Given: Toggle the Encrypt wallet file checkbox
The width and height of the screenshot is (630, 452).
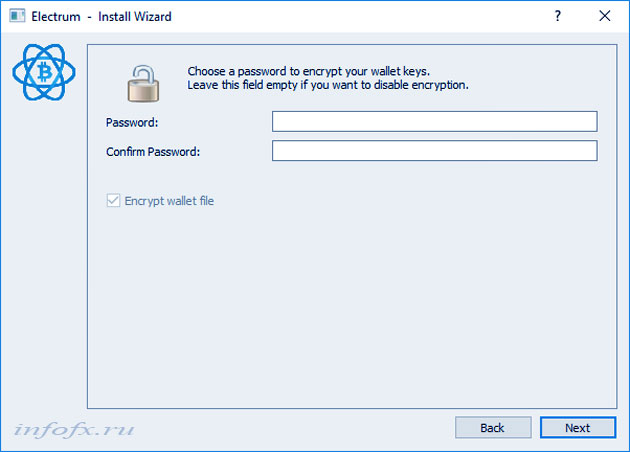Looking at the screenshot, I should [x=112, y=201].
